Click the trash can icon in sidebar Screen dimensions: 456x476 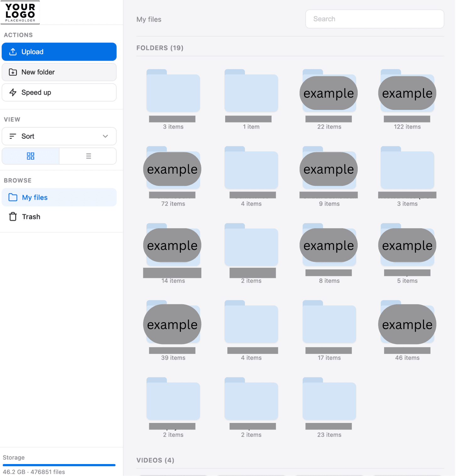tap(13, 217)
